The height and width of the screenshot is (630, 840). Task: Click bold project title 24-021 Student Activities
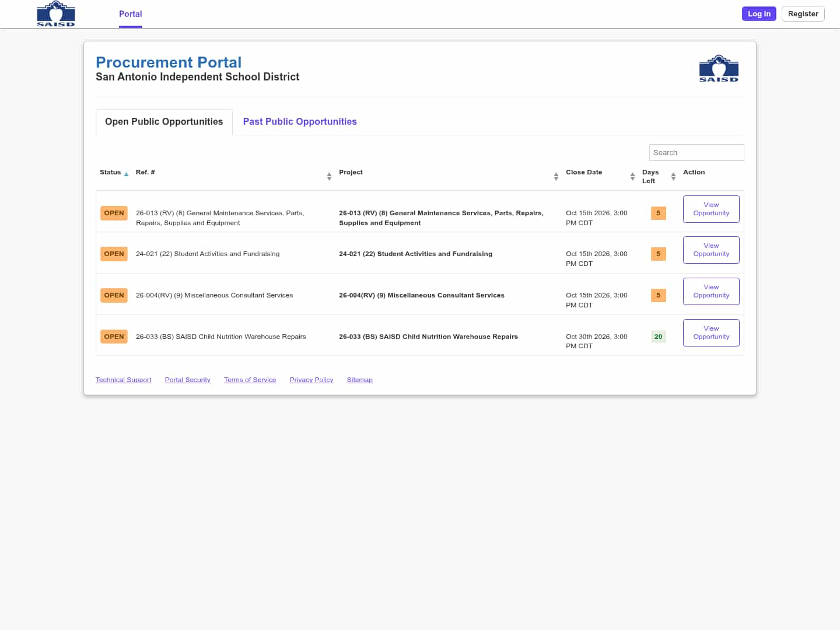coord(415,254)
